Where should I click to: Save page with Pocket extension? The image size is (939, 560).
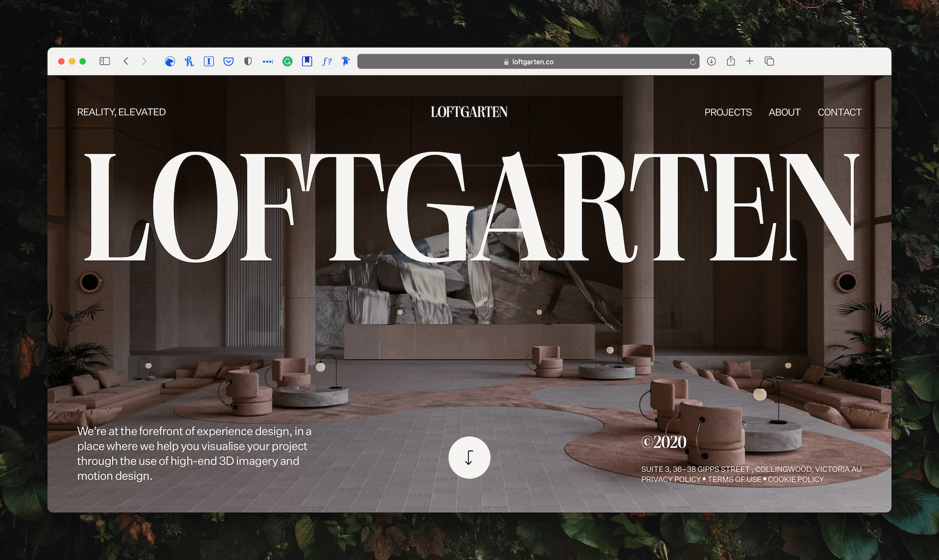click(228, 61)
